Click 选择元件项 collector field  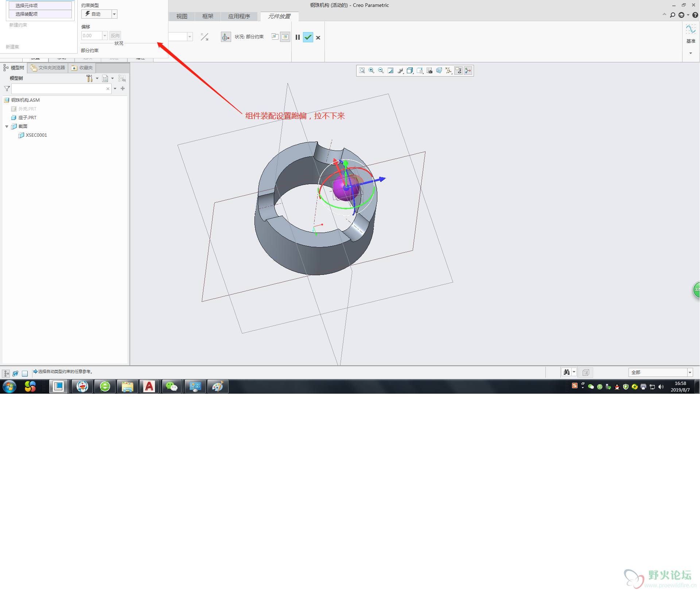point(40,6)
